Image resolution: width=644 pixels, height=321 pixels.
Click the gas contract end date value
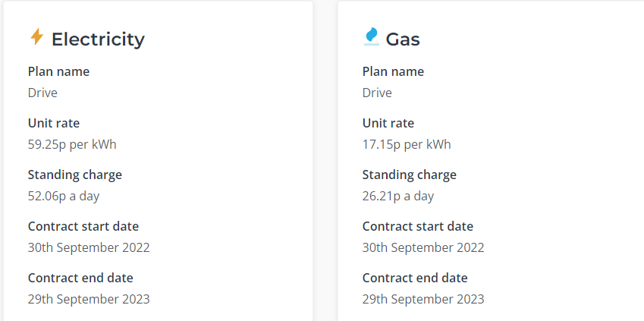(x=423, y=299)
